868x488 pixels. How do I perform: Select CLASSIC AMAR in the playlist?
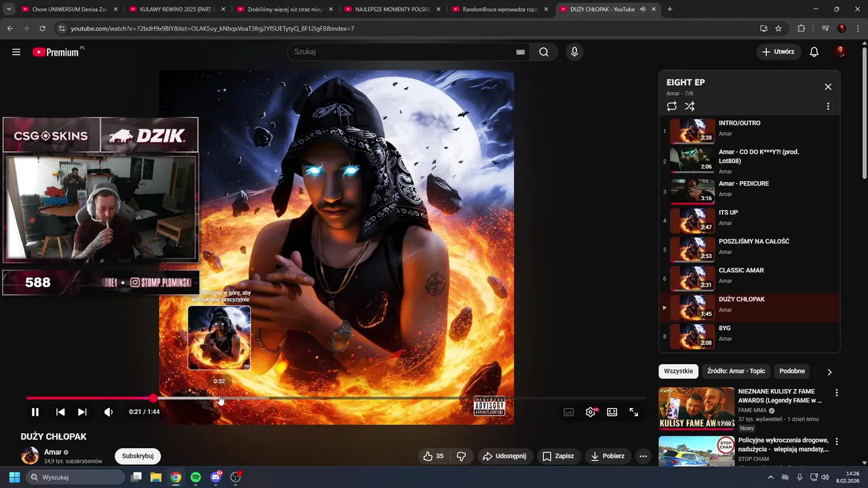[x=749, y=278]
